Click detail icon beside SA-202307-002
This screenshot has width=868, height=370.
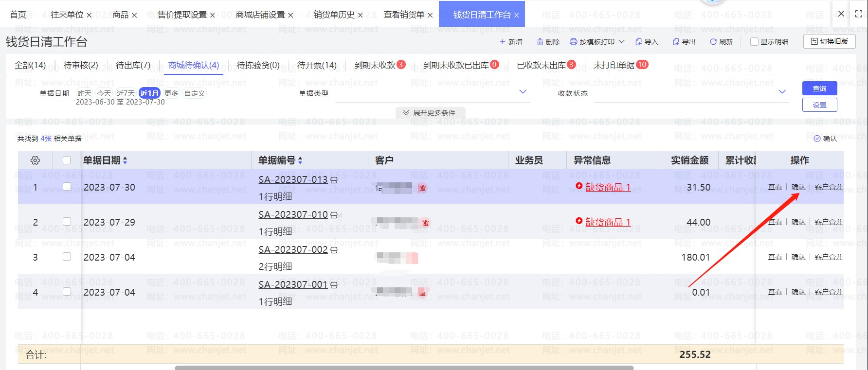click(x=334, y=250)
